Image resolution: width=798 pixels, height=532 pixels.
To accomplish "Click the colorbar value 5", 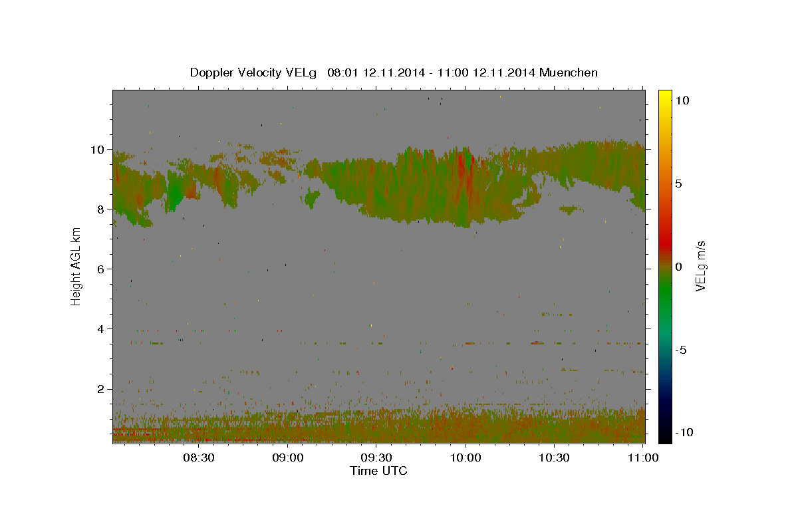I will 678,183.
